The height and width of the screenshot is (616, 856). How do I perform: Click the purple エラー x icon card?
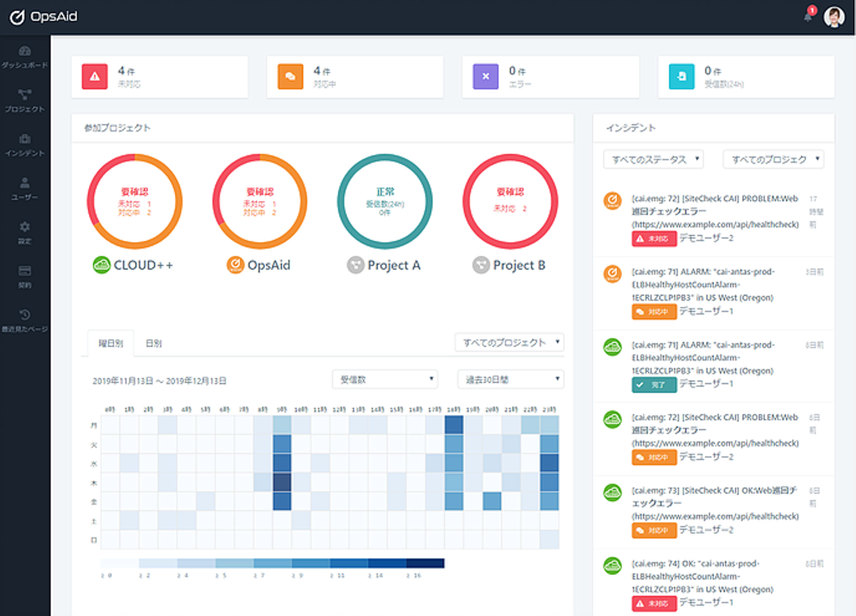click(x=486, y=77)
